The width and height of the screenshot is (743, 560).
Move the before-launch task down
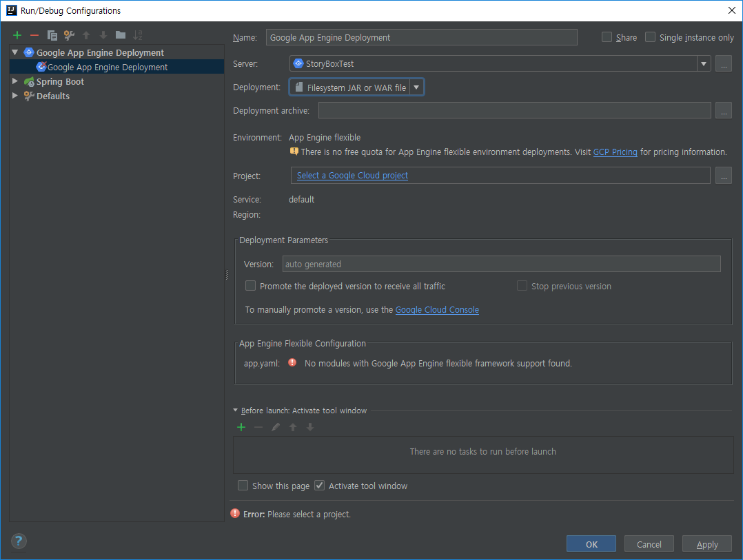click(310, 428)
